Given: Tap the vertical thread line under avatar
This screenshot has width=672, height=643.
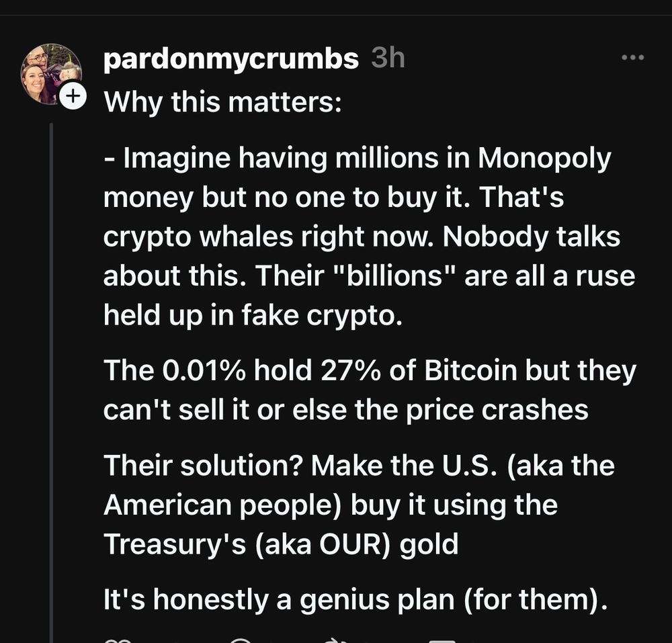Looking at the screenshot, I should [51, 376].
